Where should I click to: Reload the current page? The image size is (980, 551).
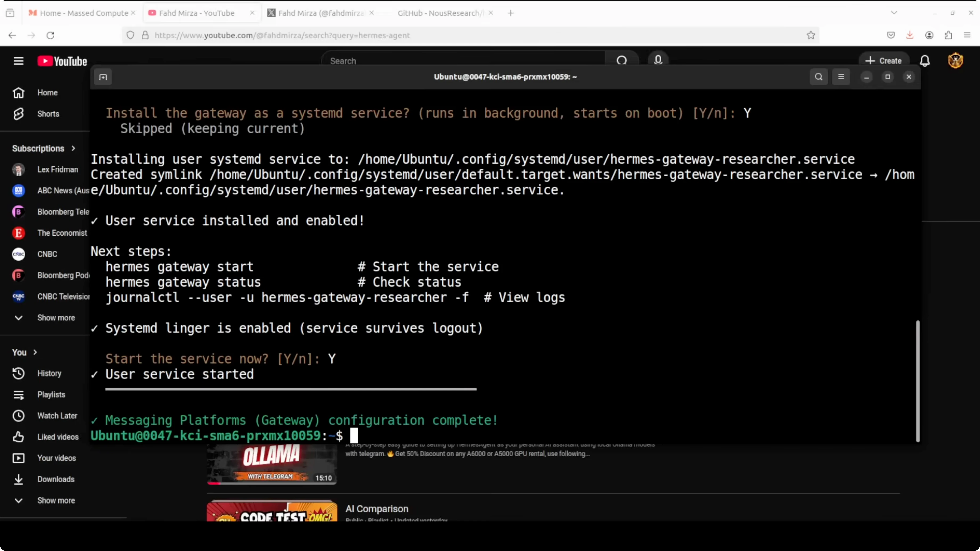tap(50, 35)
